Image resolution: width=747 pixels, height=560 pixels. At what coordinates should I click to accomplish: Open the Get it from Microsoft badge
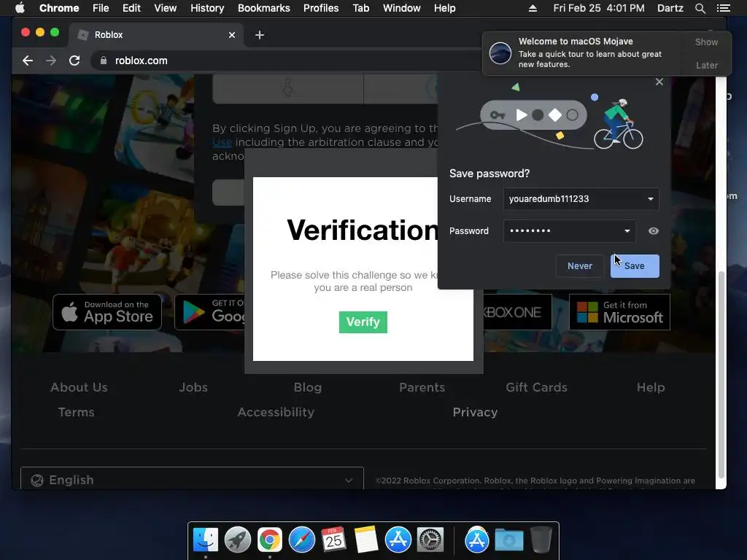pos(620,312)
